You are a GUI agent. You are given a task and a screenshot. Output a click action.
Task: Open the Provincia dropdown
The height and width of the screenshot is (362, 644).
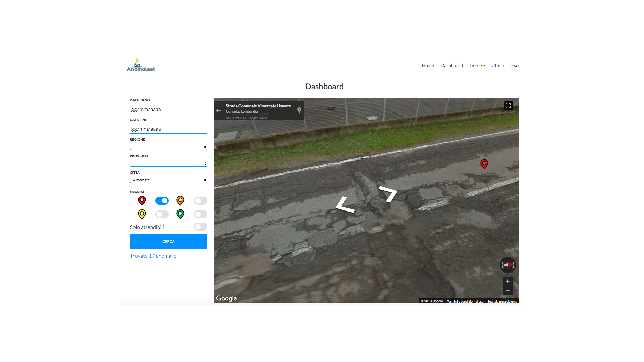point(168,163)
